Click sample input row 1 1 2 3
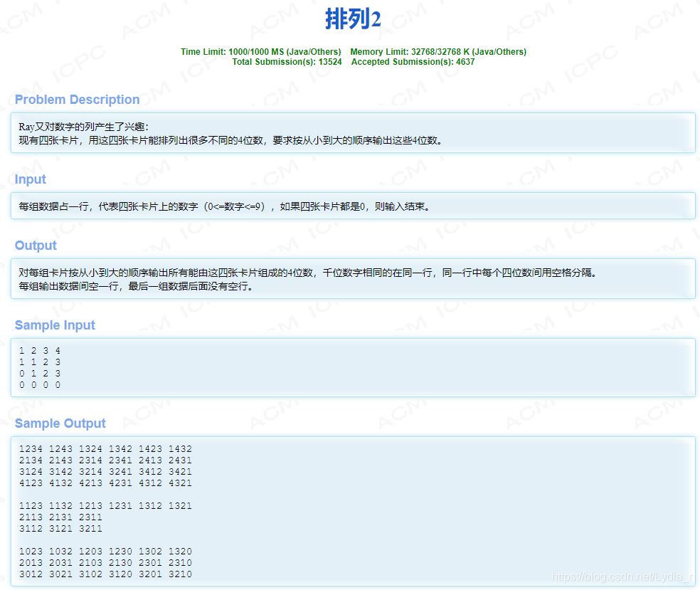Image resolution: width=700 pixels, height=590 pixels. click(x=40, y=362)
